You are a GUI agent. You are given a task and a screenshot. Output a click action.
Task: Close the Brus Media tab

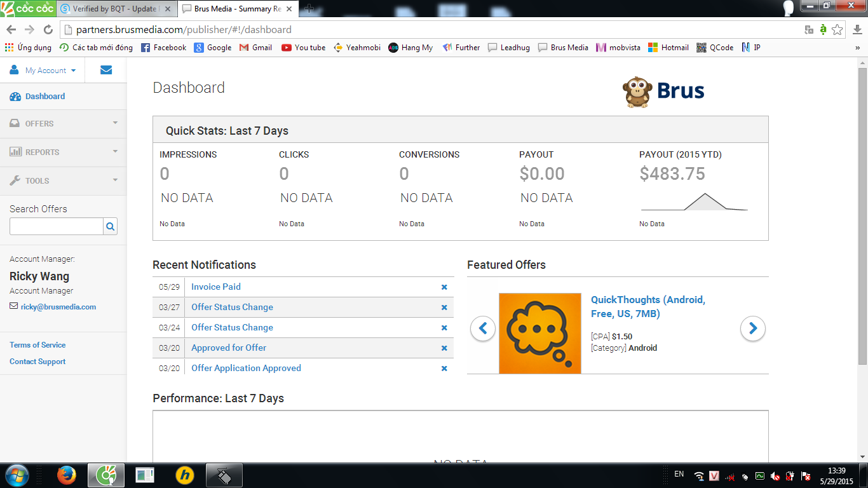[289, 9]
